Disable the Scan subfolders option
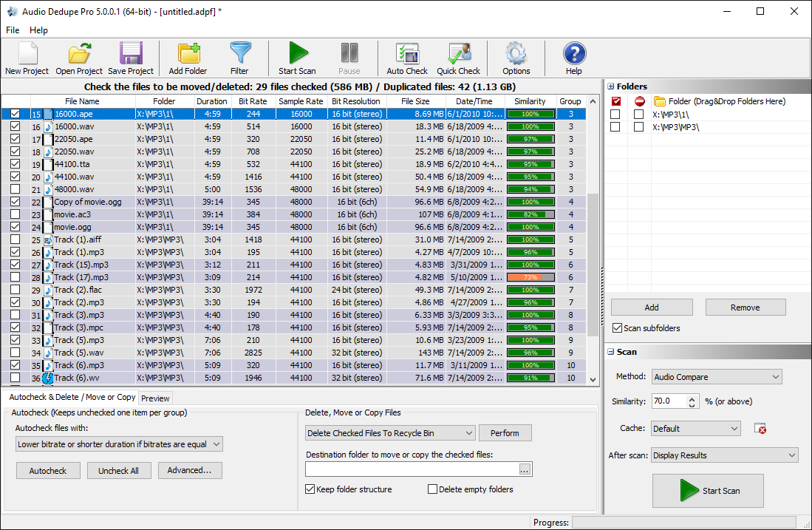The width and height of the screenshot is (812, 530). point(618,327)
